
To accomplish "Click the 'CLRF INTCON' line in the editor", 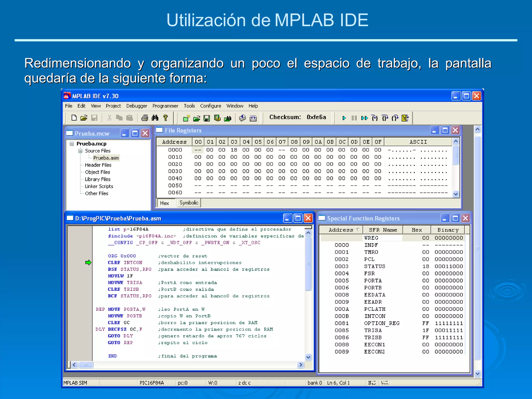I will point(125,263).
